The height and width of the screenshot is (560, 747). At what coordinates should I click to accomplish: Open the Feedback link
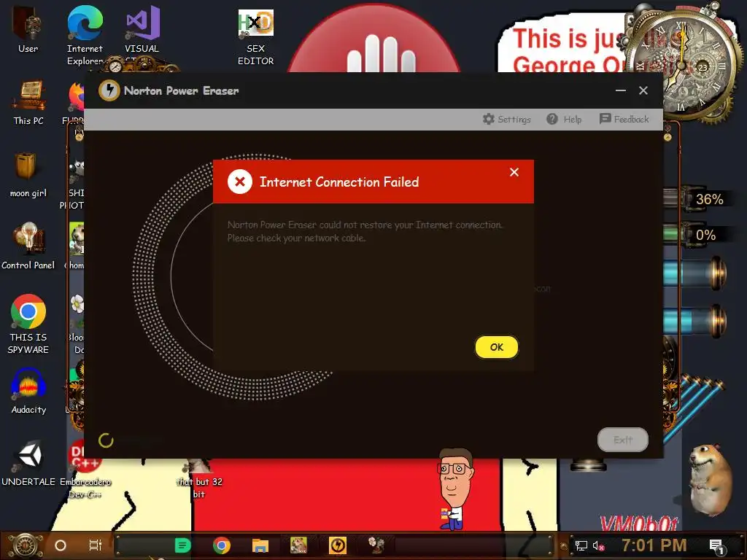(624, 119)
